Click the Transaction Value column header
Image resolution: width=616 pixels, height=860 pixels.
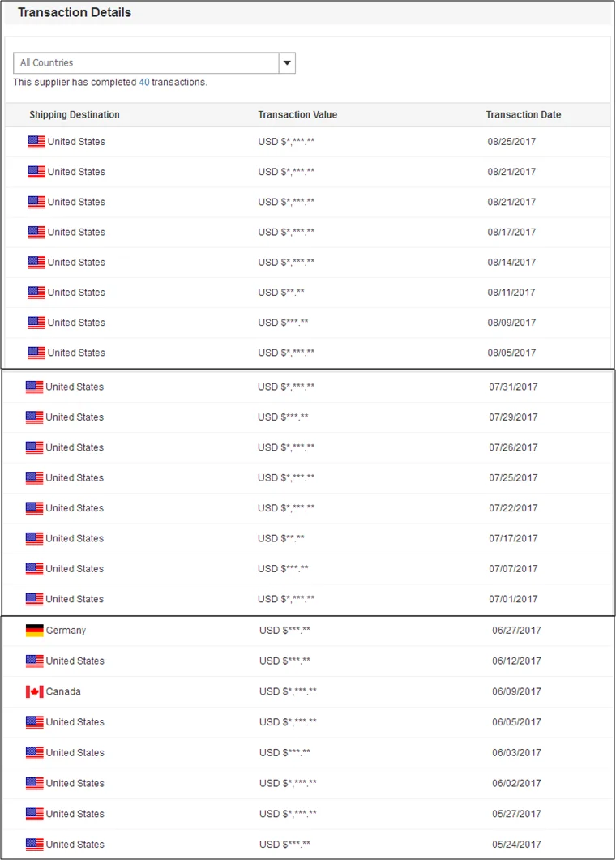coord(297,115)
